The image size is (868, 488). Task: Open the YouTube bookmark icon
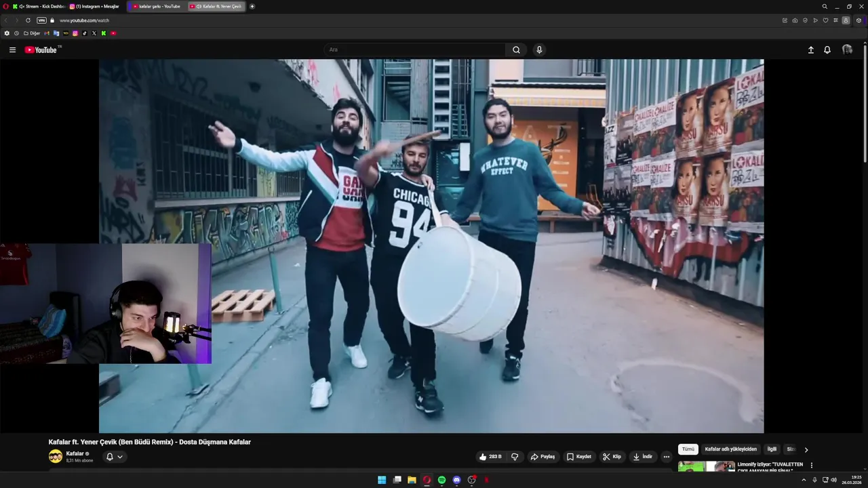point(113,33)
